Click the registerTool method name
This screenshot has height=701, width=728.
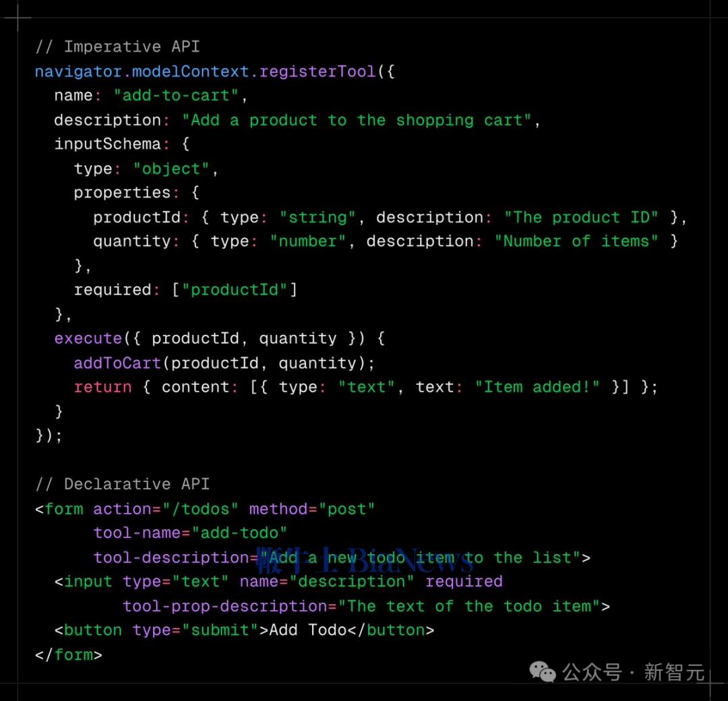(x=317, y=71)
